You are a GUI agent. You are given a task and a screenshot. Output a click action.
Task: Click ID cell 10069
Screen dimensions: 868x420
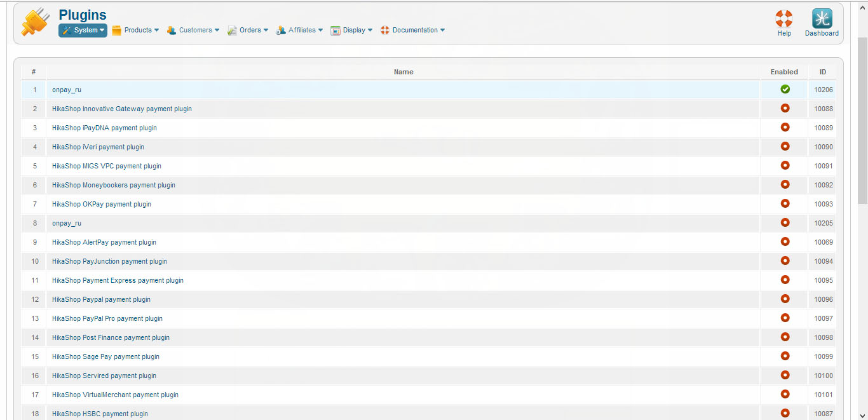point(824,242)
